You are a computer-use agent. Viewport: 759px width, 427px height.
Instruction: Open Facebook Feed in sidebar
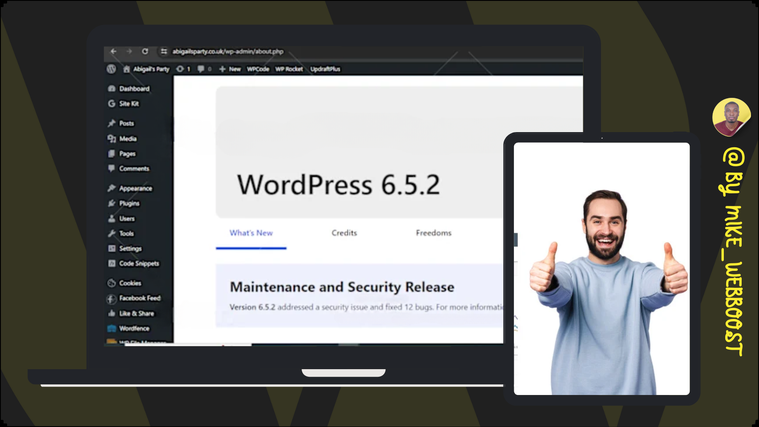[134, 298]
